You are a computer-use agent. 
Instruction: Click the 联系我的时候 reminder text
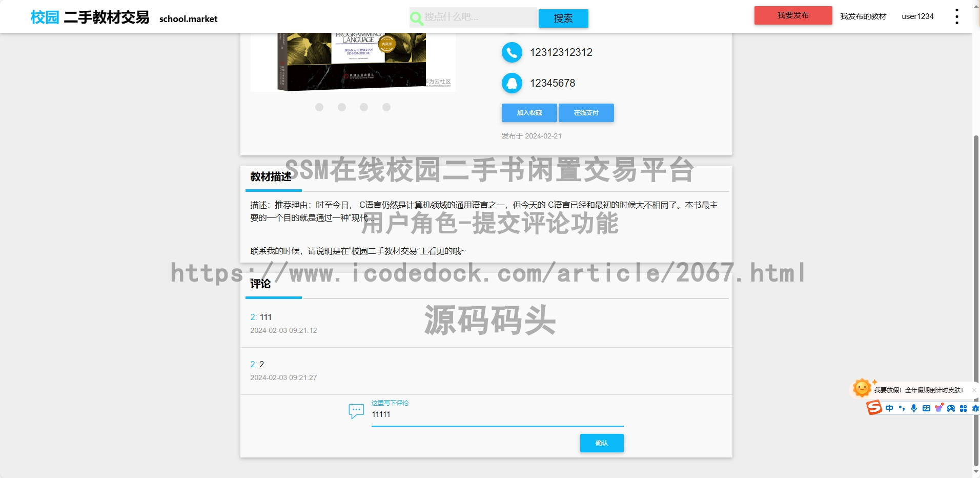pos(358,251)
